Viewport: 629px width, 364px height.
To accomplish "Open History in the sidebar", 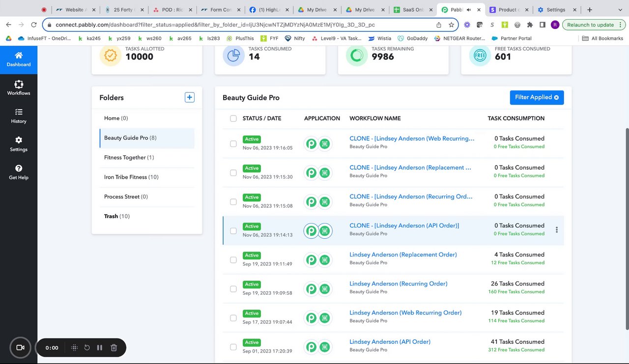I will pyautogui.click(x=19, y=116).
